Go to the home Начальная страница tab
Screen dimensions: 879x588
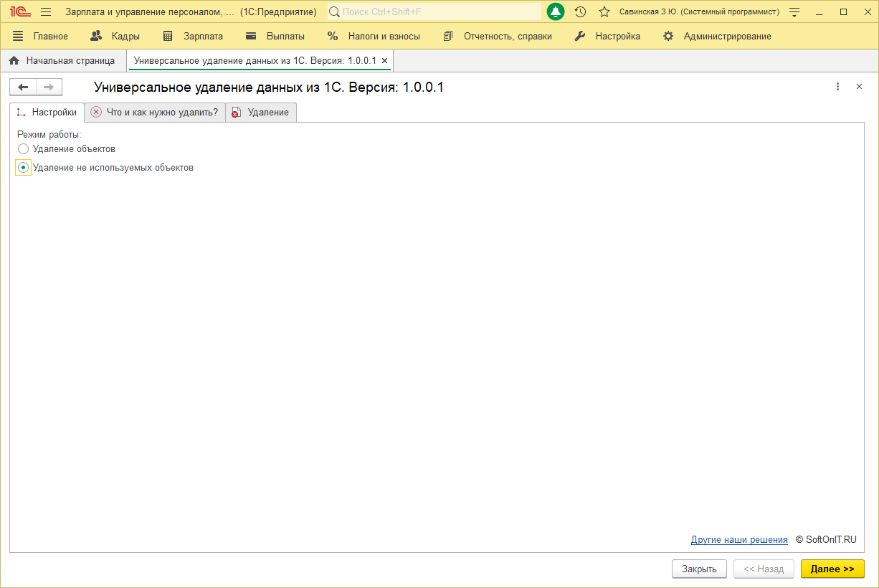click(x=62, y=61)
